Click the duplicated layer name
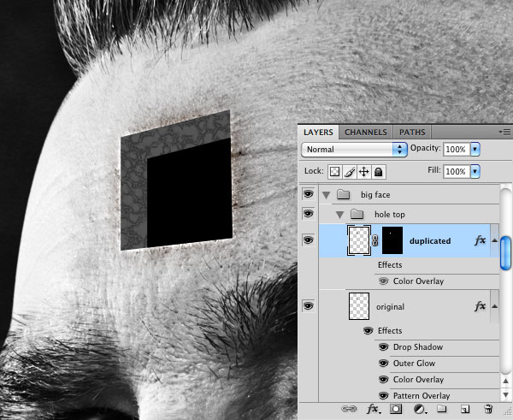The width and height of the screenshot is (513, 420). point(430,241)
